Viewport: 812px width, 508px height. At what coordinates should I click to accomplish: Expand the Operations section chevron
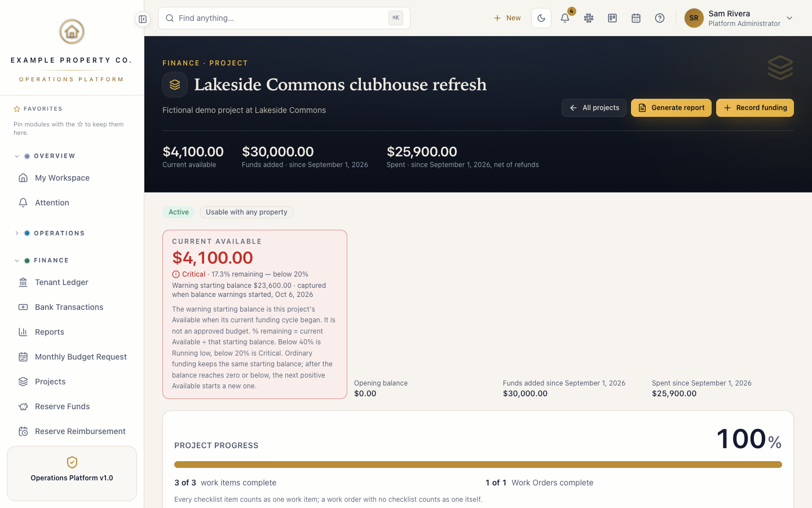coord(17,233)
